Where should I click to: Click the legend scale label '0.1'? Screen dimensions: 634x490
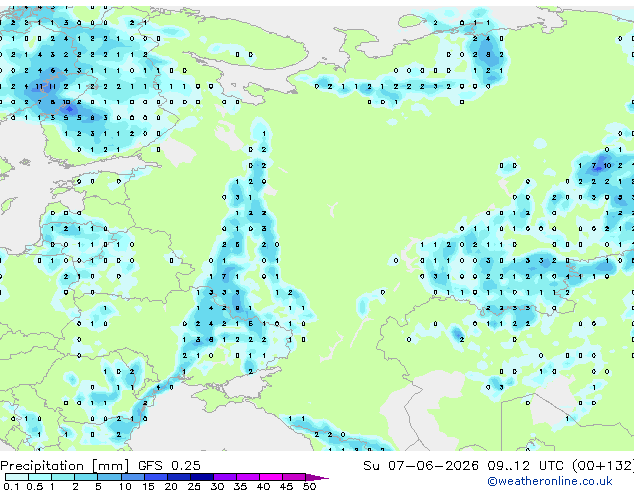point(11,486)
